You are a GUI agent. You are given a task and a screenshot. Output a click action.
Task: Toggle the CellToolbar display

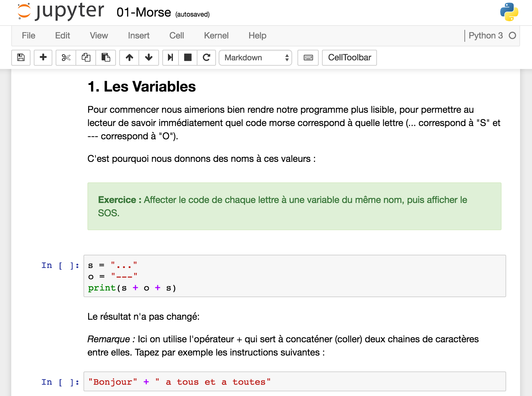click(349, 58)
